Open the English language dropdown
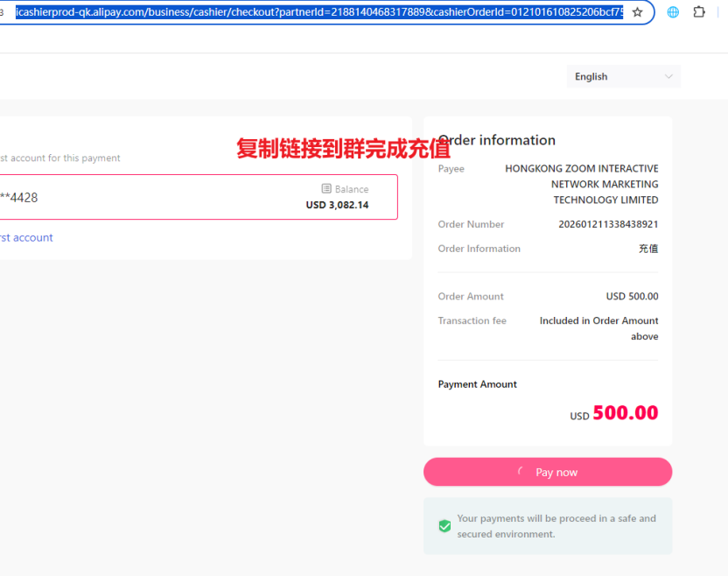728x576 pixels. pyautogui.click(x=624, y=77)
